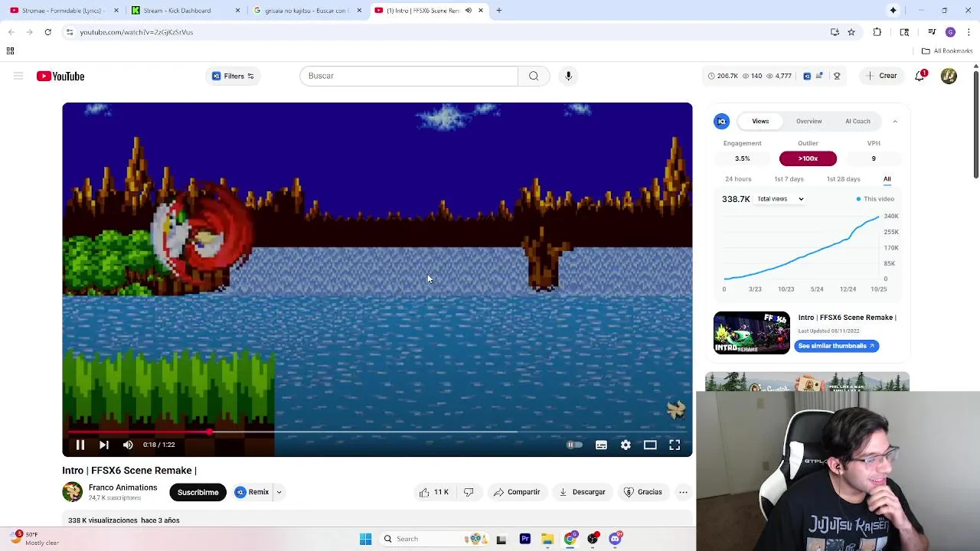Click the Intro Remake thumbnail in vidIQ panel
980x551 pixels.
pos(751,332)
